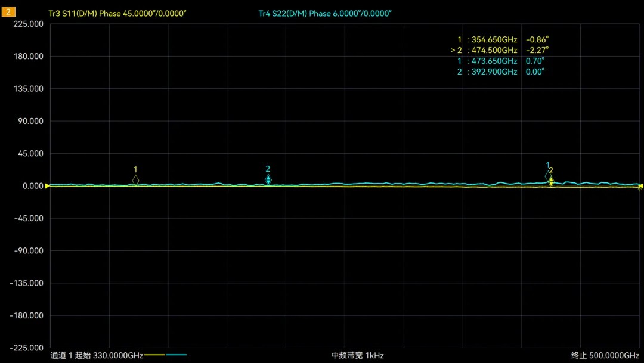Click the orange window number 2 badge

pos(8,13)
